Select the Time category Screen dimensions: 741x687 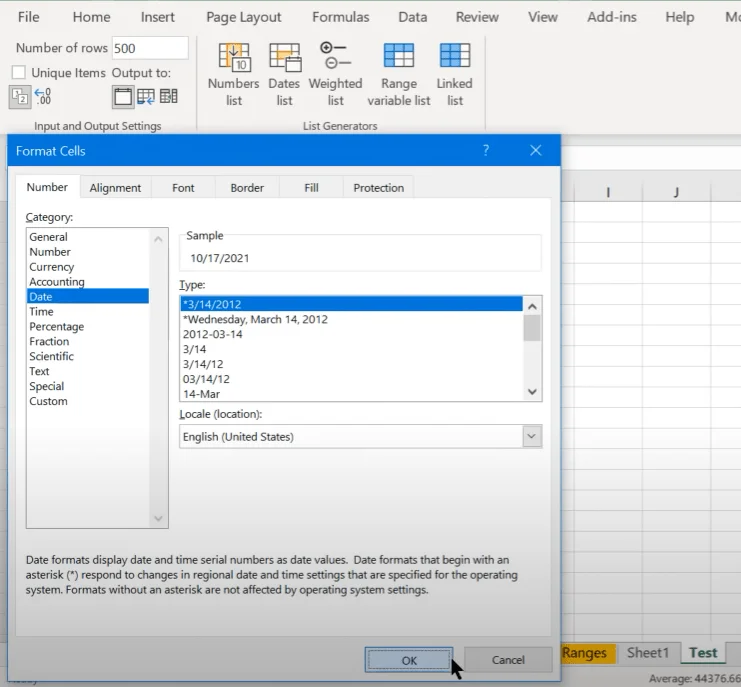coord(88,311)
